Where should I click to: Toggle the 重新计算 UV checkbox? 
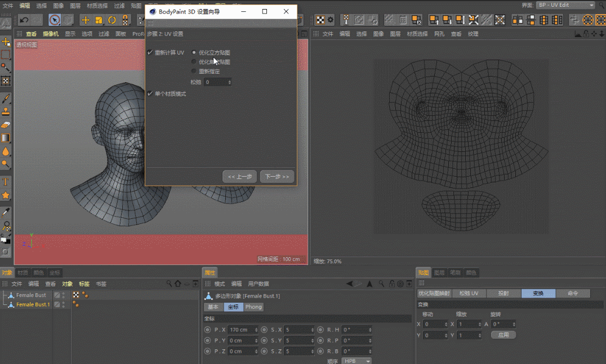coord(150,52)
